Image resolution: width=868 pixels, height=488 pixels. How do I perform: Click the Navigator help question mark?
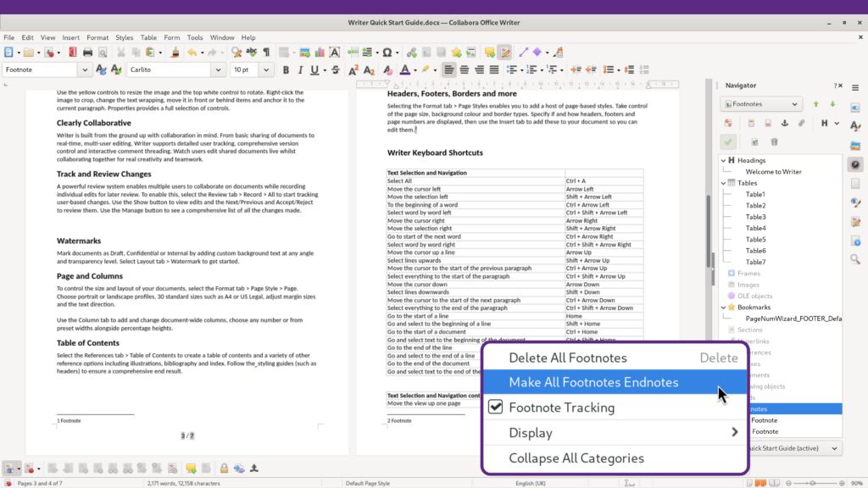(835, 86)
